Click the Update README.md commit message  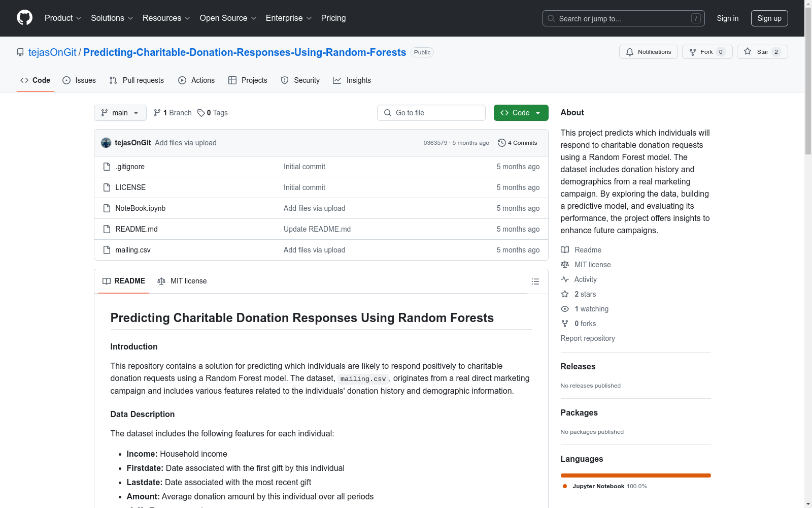tap(317, 229)
